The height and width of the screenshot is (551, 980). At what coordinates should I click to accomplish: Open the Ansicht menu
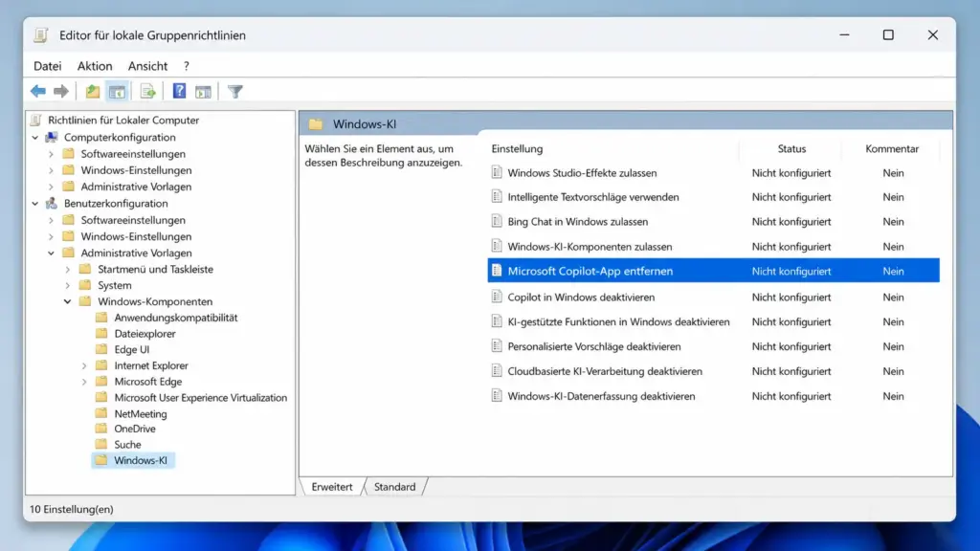[147, 66]
